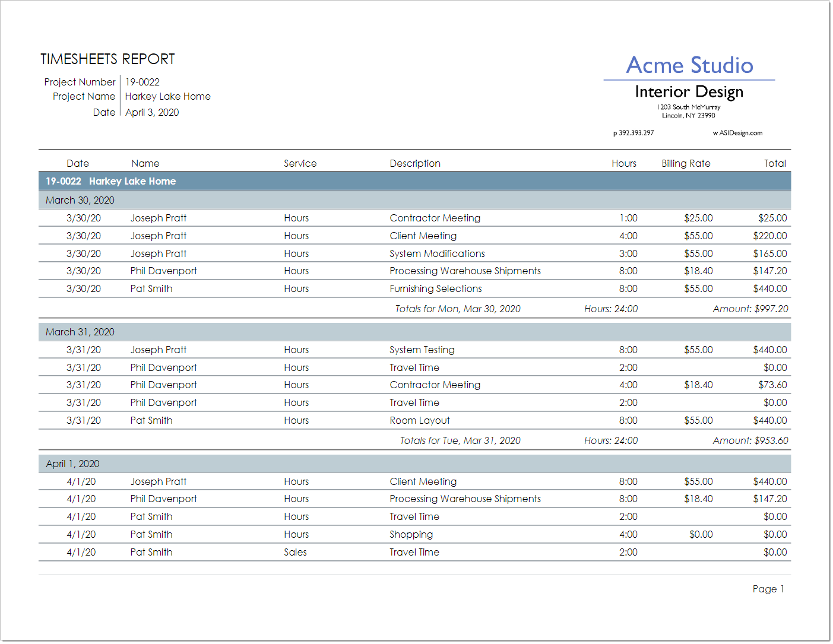Select the report date April 3, 2020
The height and width of the screenshot is (644, 833).
[x=152, y=112]
